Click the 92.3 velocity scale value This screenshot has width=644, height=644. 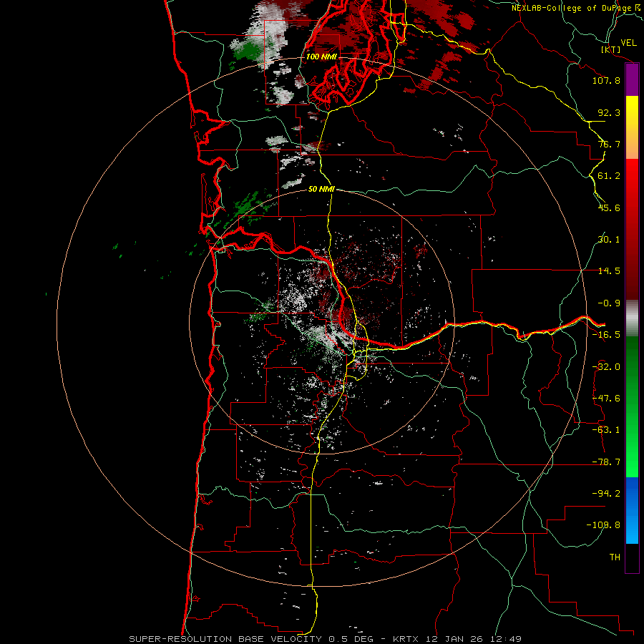[x=609, y=112]
